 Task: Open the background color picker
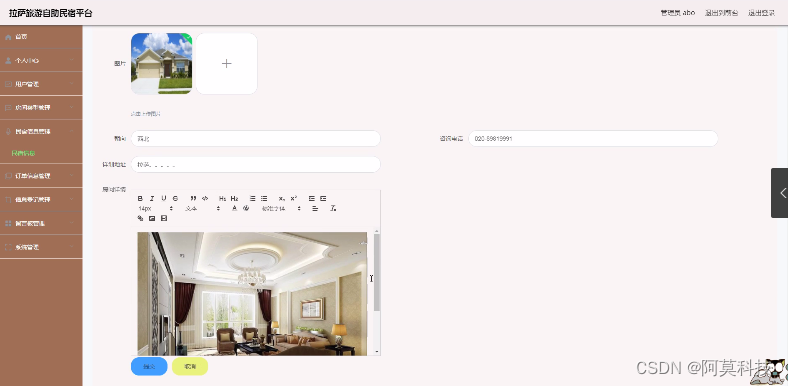(246, 208)
